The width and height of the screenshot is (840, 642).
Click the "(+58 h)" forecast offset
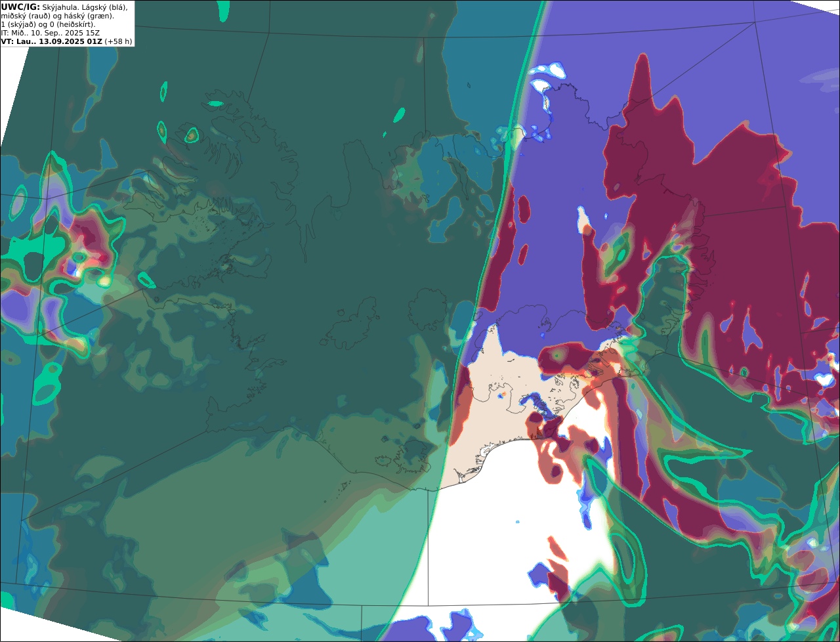(118, 41)
